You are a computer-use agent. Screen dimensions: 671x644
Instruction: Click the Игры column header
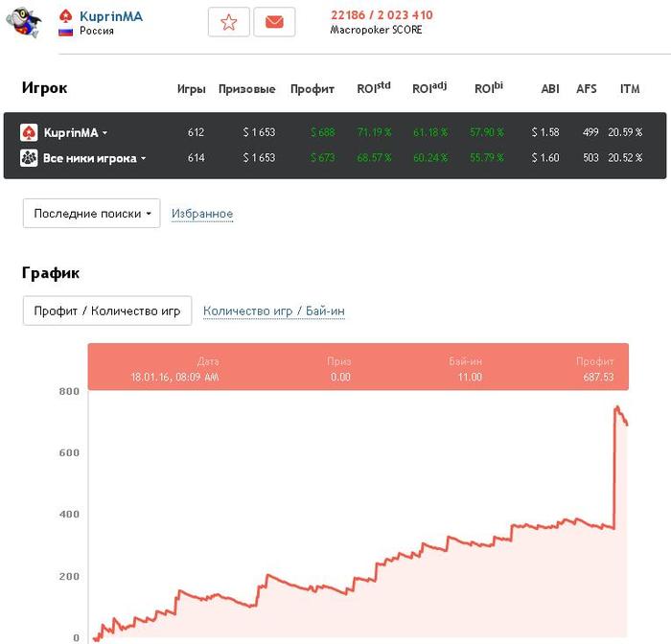192,89
